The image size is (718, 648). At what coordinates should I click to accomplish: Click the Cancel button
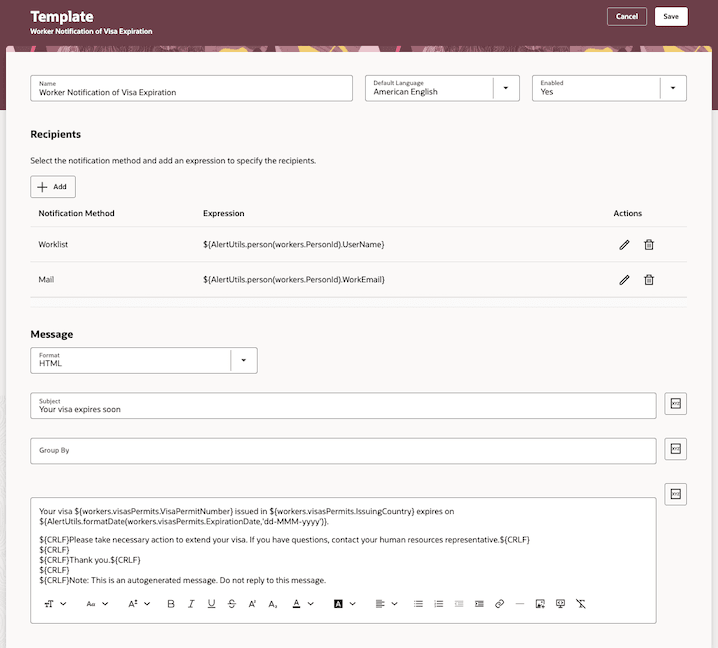tap(626, 16)
